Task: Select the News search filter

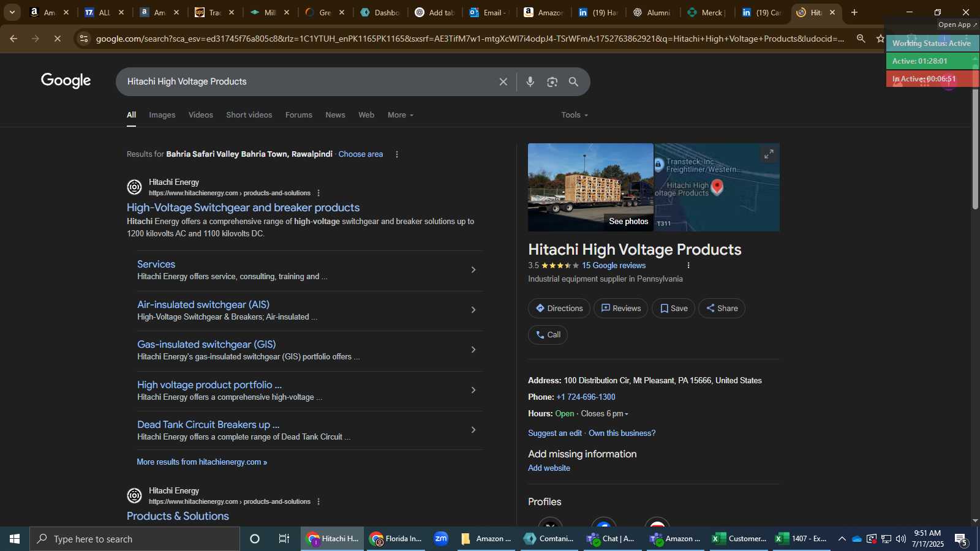Action: click(x=335, y=115)
